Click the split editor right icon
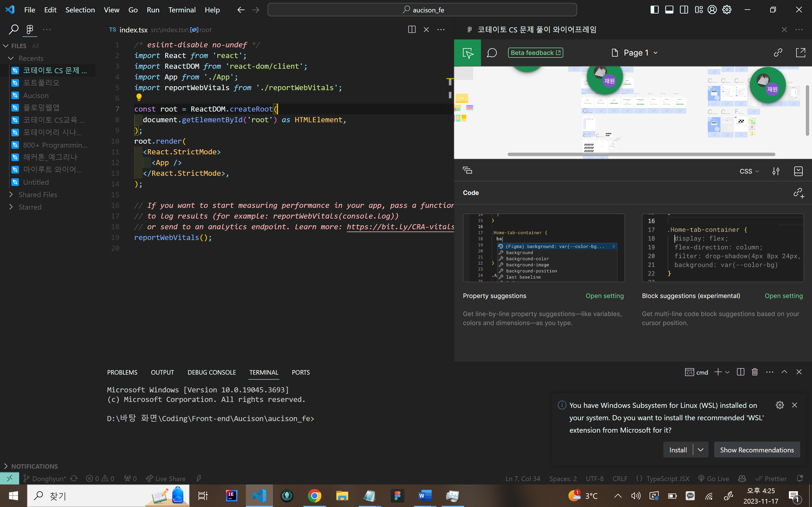 tap(412, 30)
